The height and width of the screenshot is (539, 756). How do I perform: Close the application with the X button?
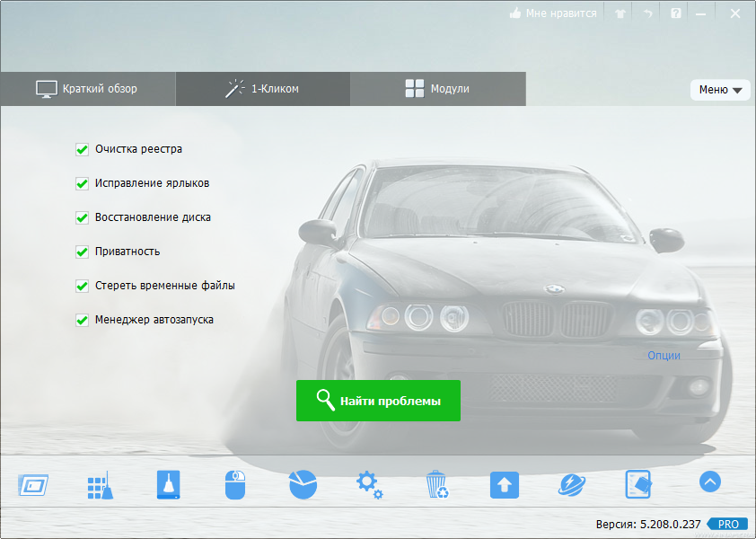point(735,13)
